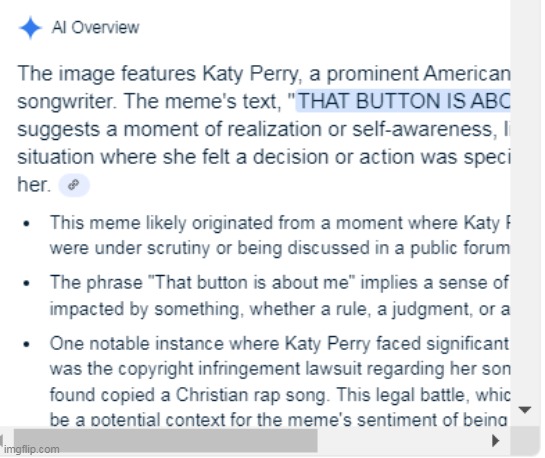Click the empty horizontal scrollbar track

[x=403, y=440]
